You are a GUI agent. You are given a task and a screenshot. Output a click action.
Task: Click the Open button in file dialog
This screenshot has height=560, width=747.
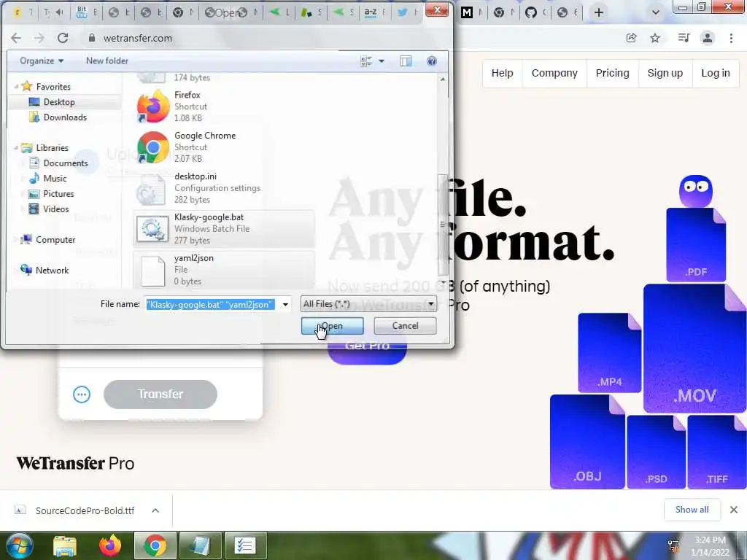coord(332,326)
